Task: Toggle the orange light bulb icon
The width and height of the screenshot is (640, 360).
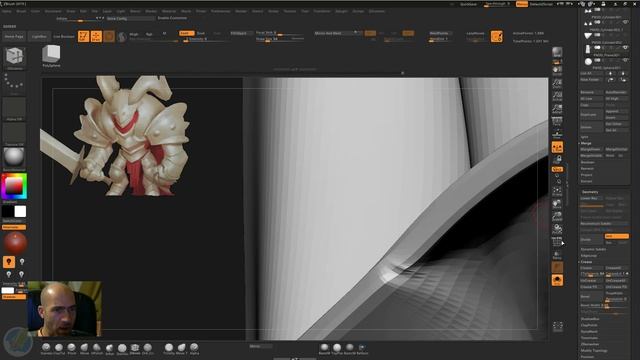Action: tap(9, 262)
